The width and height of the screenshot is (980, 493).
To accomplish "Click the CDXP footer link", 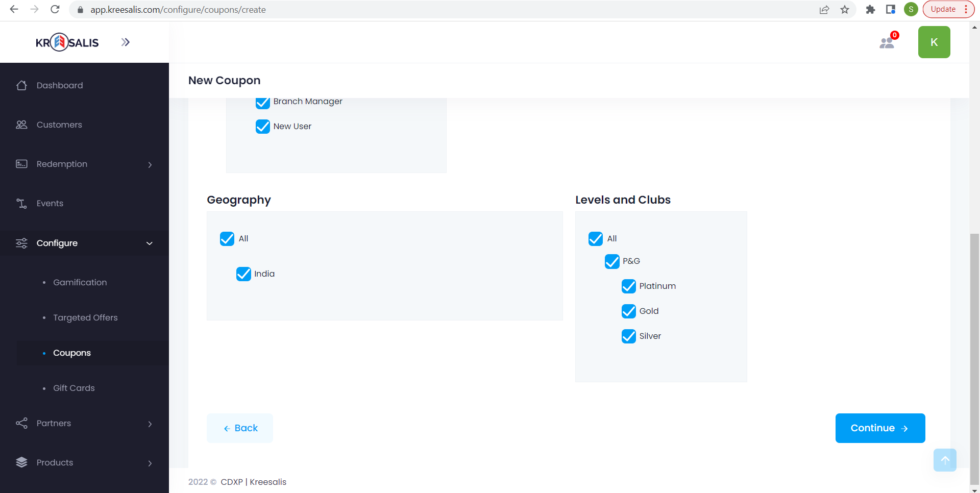I will pos(232,482).
